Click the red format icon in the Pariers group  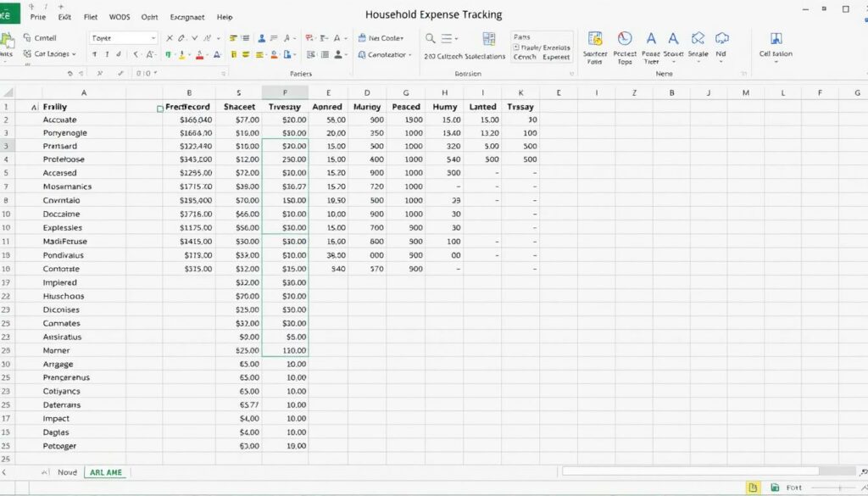pos(309,38)
